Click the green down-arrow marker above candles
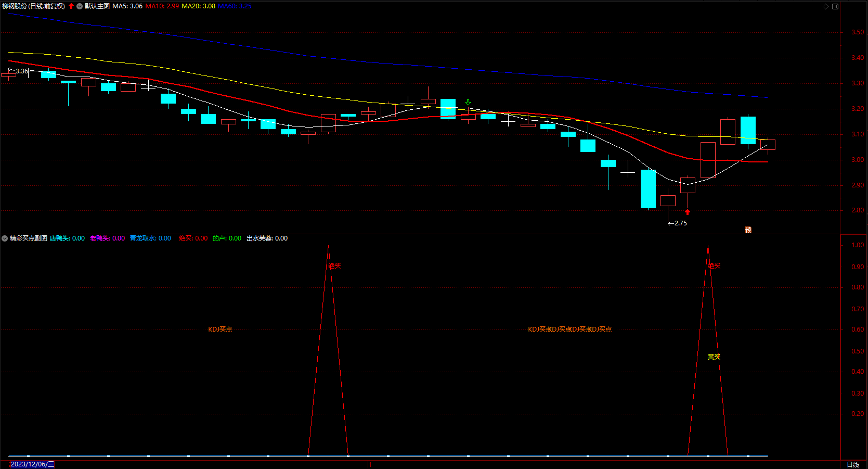 [468, 103]
